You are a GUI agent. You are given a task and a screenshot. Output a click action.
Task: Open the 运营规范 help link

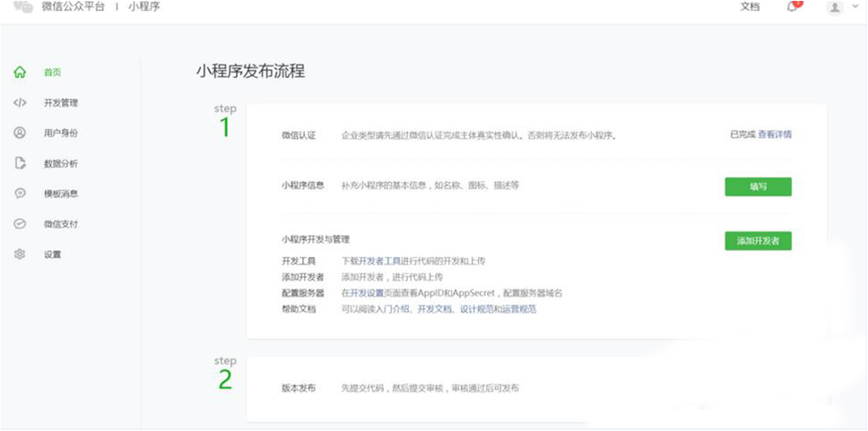pos(519,309)
